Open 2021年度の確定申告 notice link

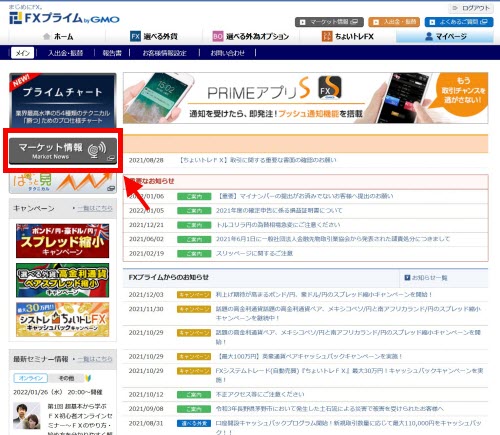click(x=279, y=211)
